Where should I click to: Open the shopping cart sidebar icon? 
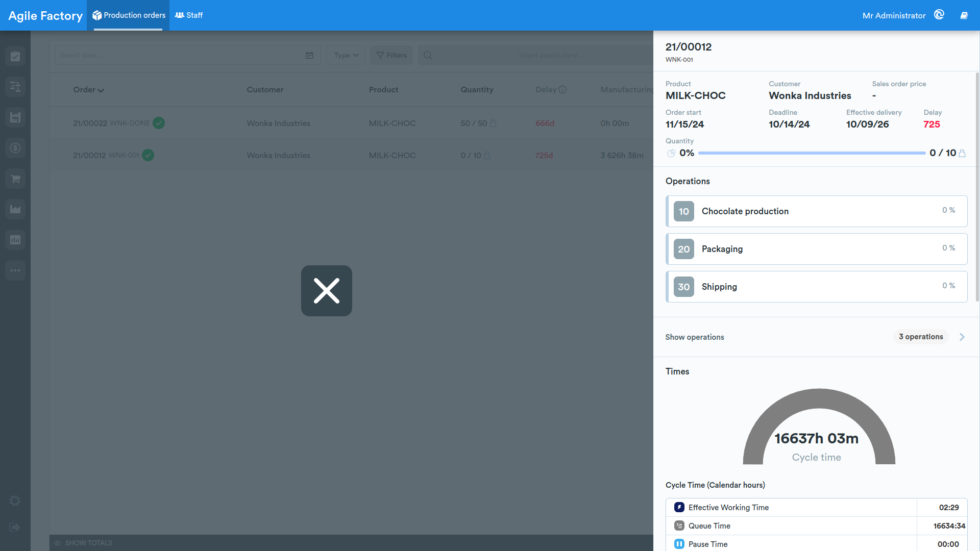(x=15, y=179)
